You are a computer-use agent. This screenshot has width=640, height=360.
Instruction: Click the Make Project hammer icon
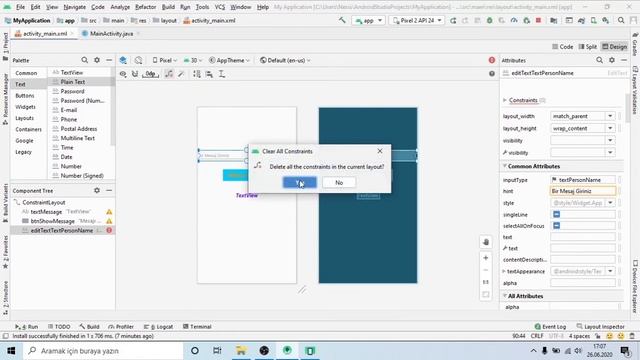342,20
